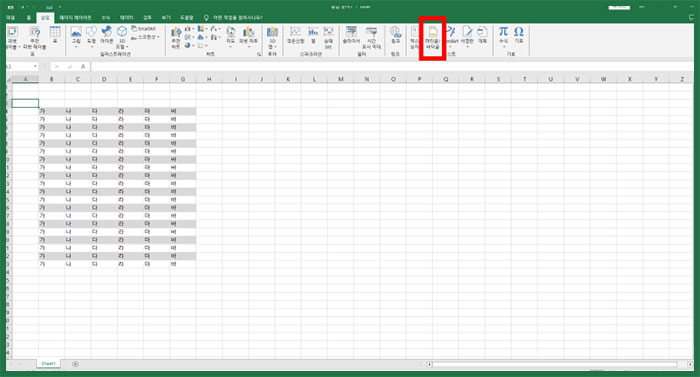
Task: Insert a scatter or bubble chart
Action: (202, 45)
